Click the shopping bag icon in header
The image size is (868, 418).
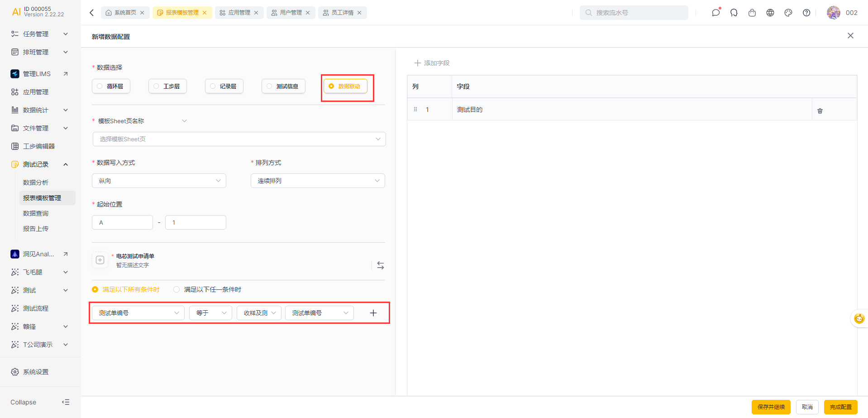click(x=752, y=13)
